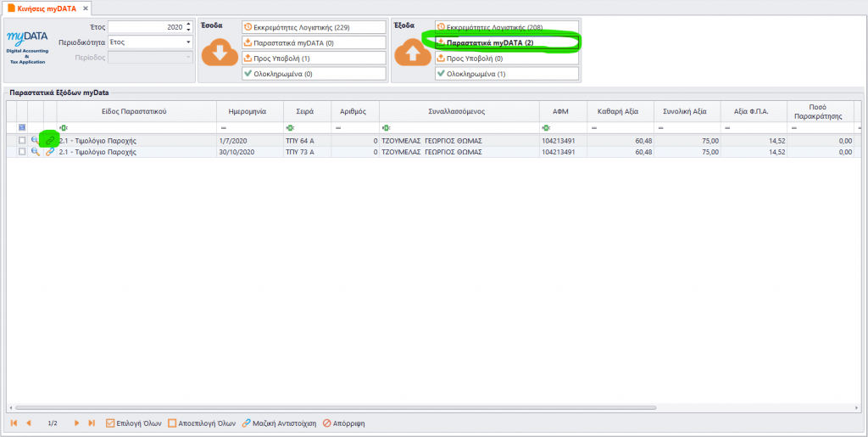Image resolution: width=868 pixels, height=437 pixels.
Task: Click the filter icon under ΑΦΜ column
Action: pyautogui.click(x=546, y=128)
